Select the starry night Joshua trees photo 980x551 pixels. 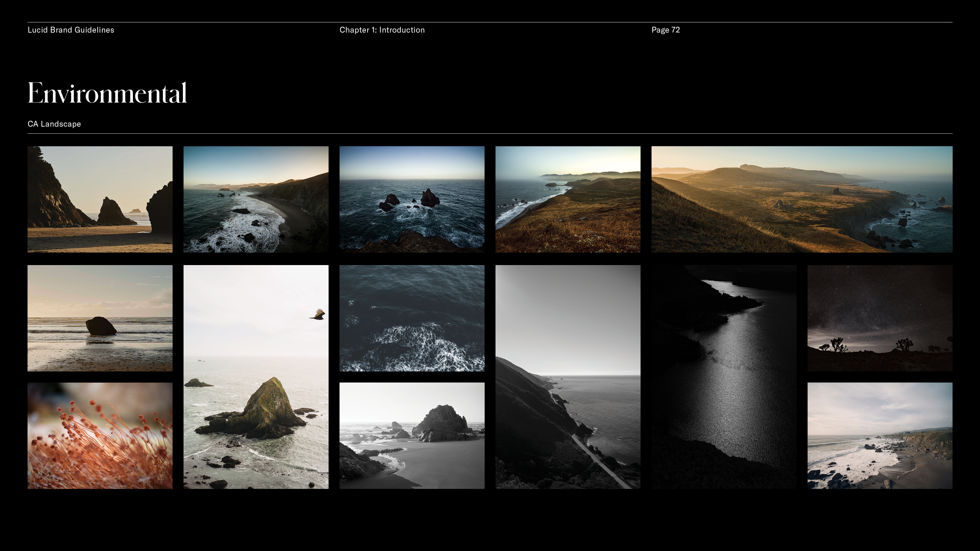[x=880, y=318]
